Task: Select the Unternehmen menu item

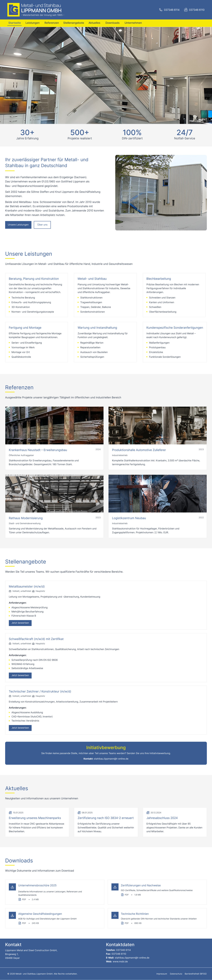Action: click(133, 23)
